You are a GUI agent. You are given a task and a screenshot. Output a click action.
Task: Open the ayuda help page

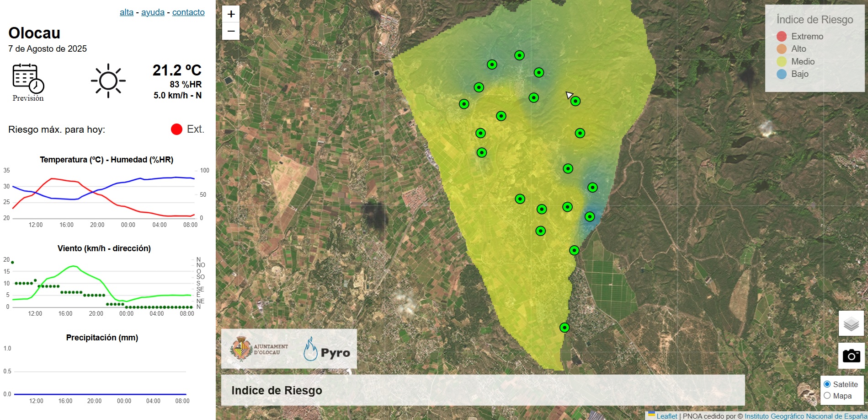153,12
